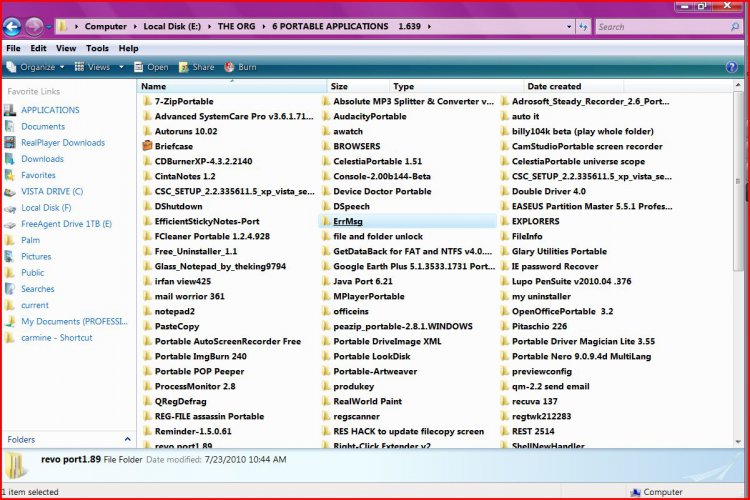This screenshot has width=750, height=500.
Task: Select the Glary Utilities Portable folder
Action: coord(559,251)
